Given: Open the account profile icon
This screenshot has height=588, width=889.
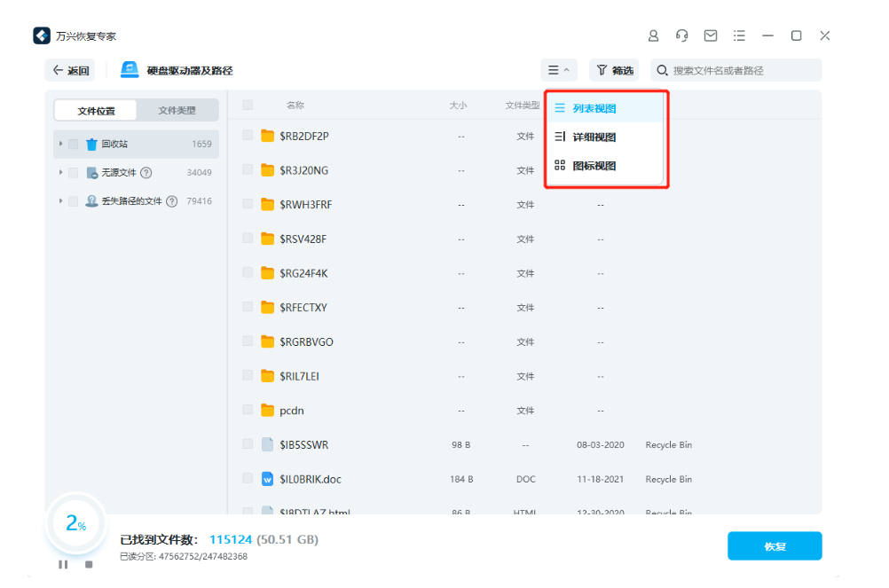Looking at the screenshot, I should pos(653,35).
